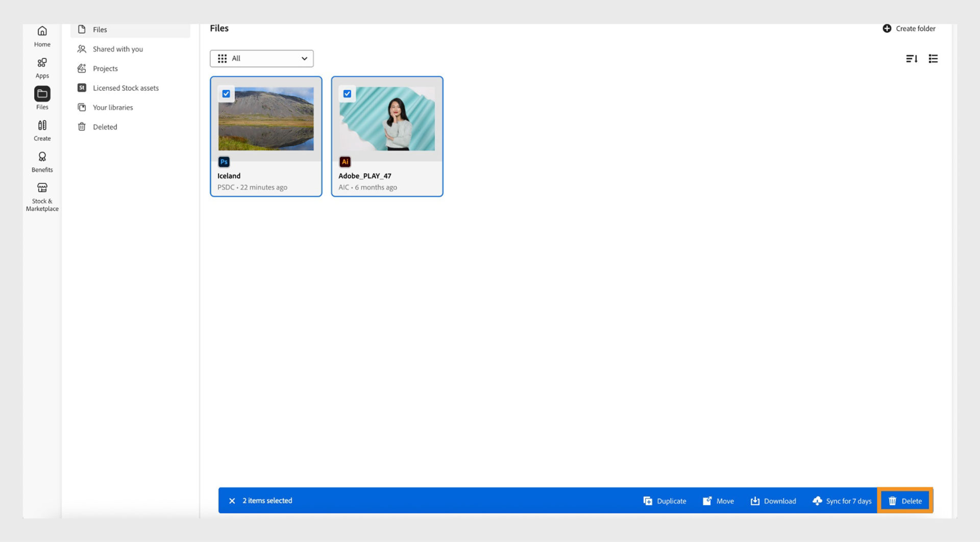
Task: Delete the selected files
Action: point(905,501)
